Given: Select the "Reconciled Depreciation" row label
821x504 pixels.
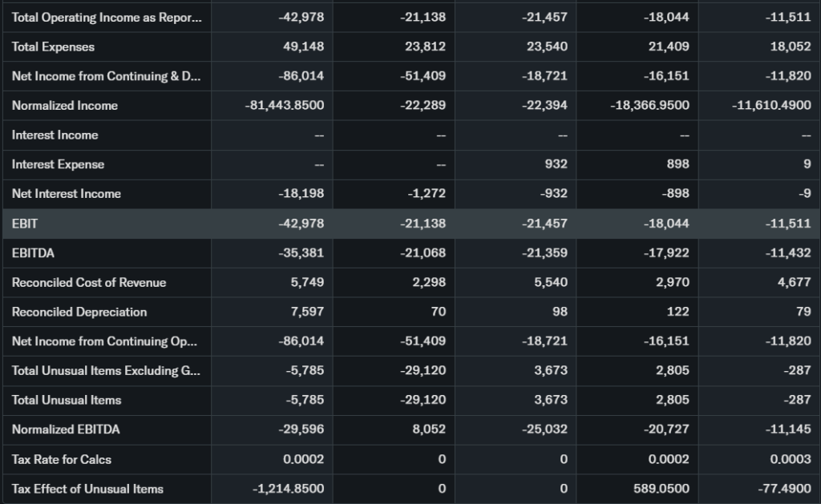Looking at the screenshot, I should click(x=79, y=312).
